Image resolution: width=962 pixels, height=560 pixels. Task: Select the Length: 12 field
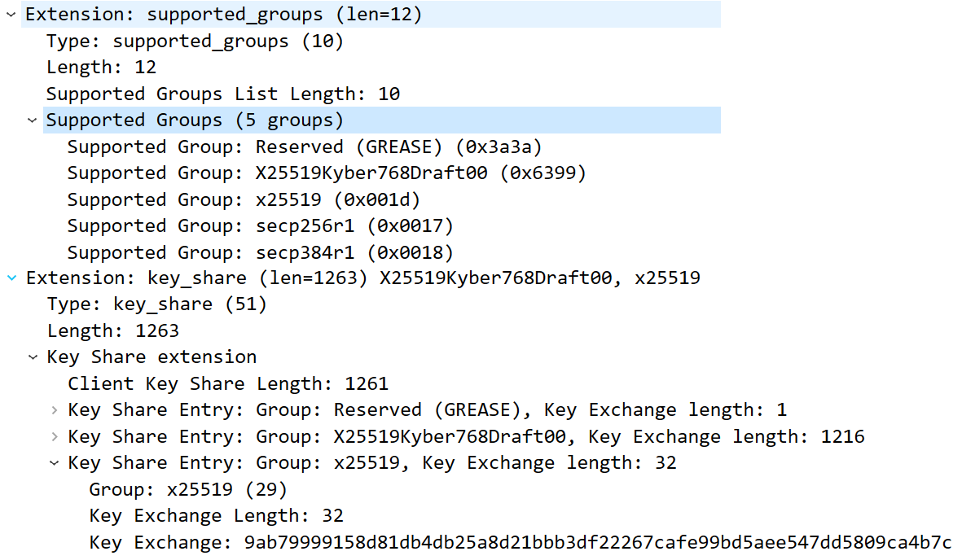pos(102,67)
